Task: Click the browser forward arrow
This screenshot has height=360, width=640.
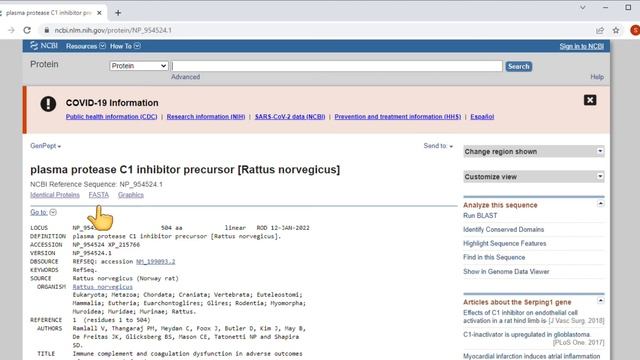Action: click(x=11, y=30)
